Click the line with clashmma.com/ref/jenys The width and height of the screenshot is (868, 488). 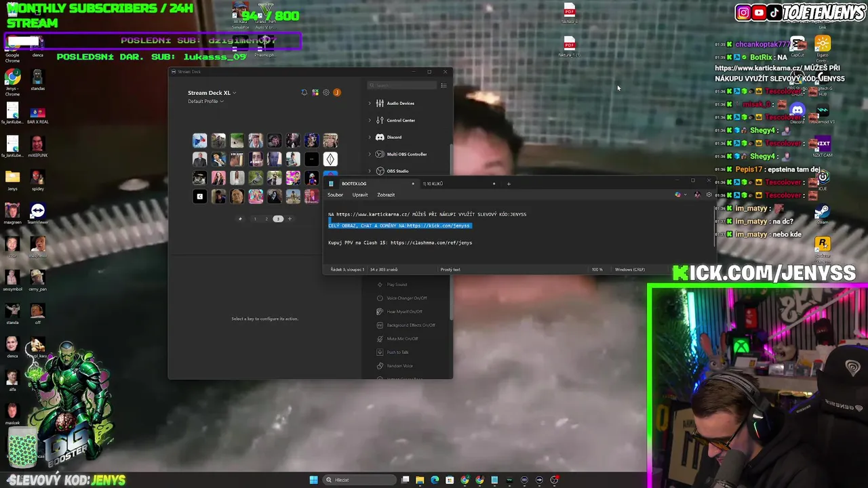(400, 243)
